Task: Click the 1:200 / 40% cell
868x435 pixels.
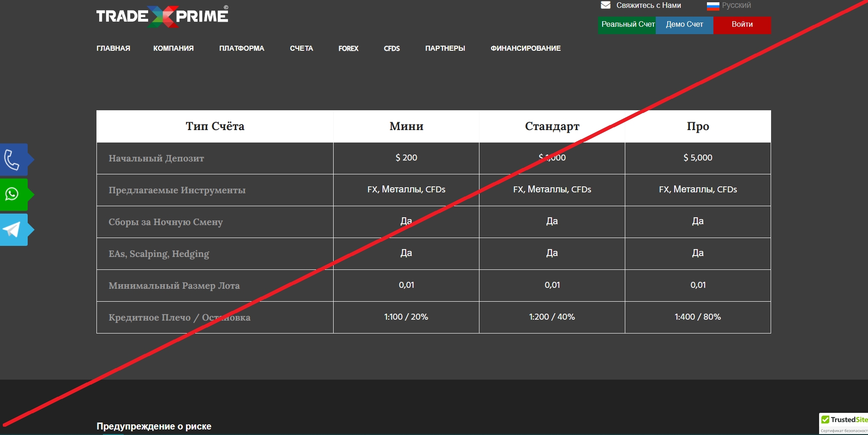Action: click(x=552, y=317)
